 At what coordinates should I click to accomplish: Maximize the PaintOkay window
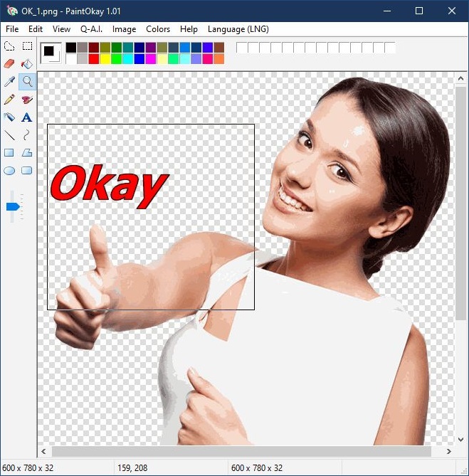[x=419, y=11]
